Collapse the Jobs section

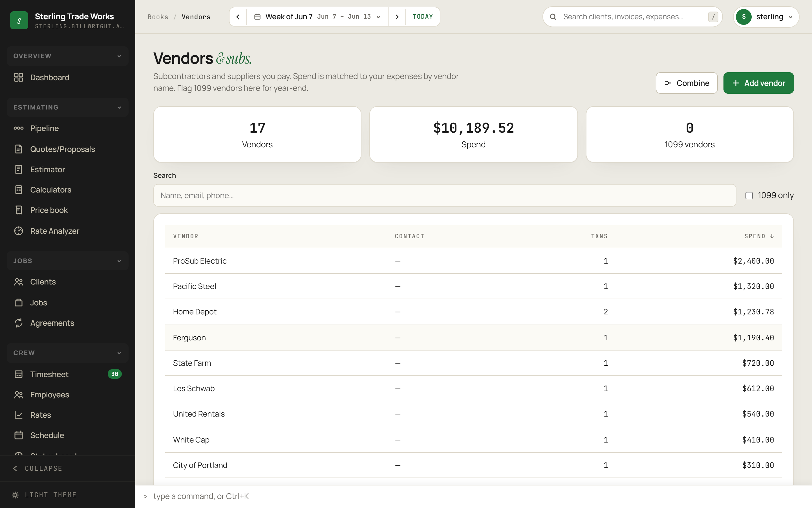pyautogui.click(x=67, y=261)
